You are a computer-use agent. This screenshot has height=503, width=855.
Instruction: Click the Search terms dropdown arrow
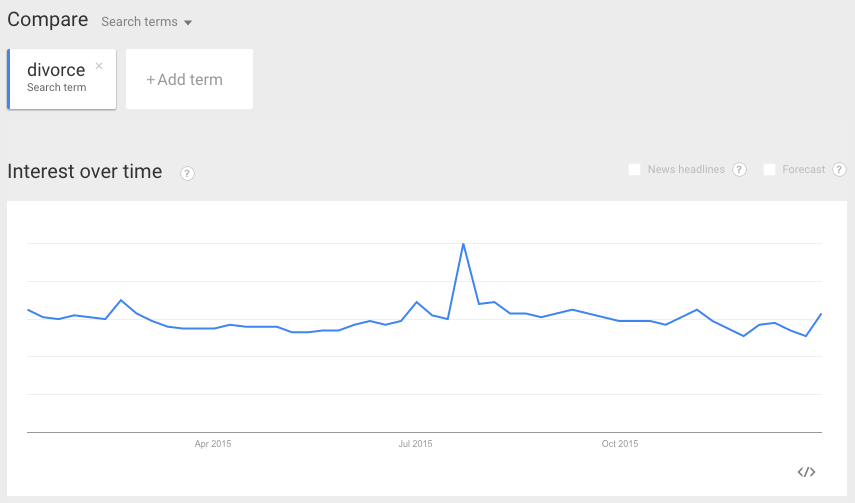tap(188, 23)
